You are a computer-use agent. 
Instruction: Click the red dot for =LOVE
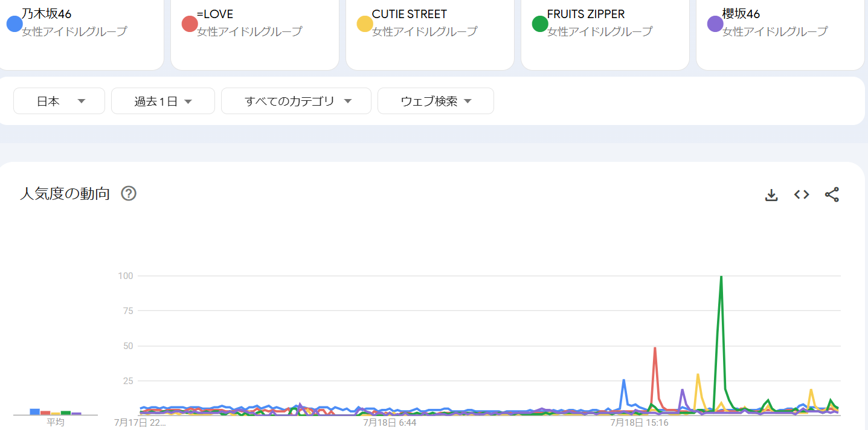(190, 24)
